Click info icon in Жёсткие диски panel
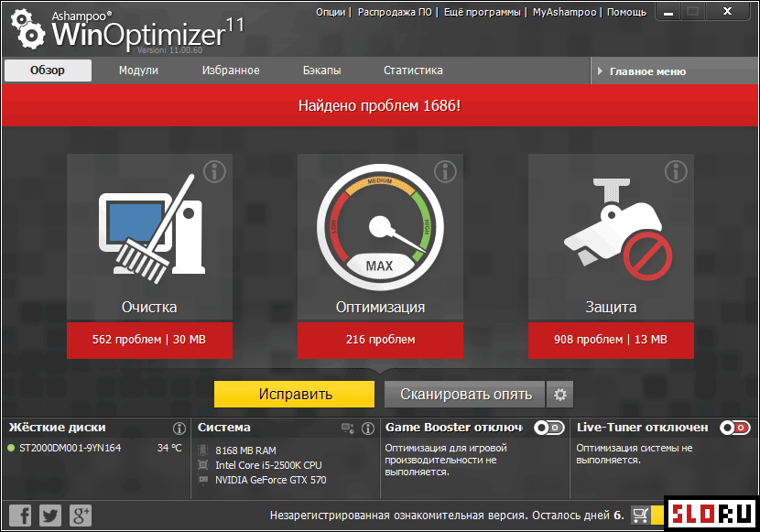This screenshot has height=532, width=760. [179, 429]
